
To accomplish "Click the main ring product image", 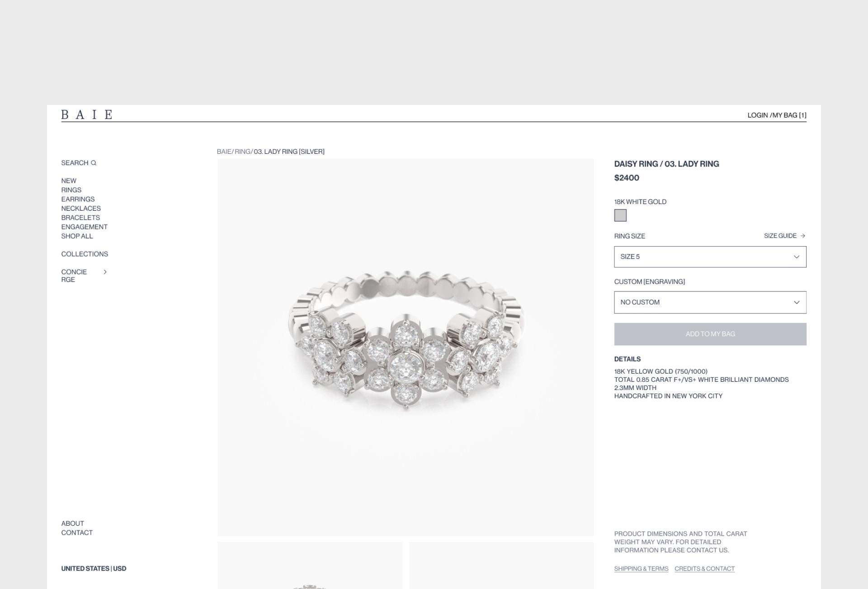I will 406,347.
